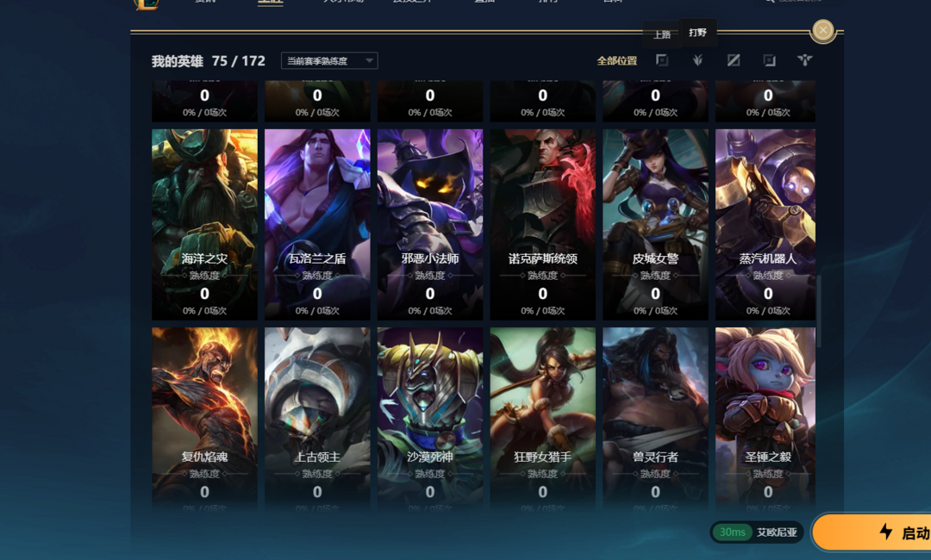Filter champions by mid lane icon
This screenshot has height=560, width=931.
734,60
